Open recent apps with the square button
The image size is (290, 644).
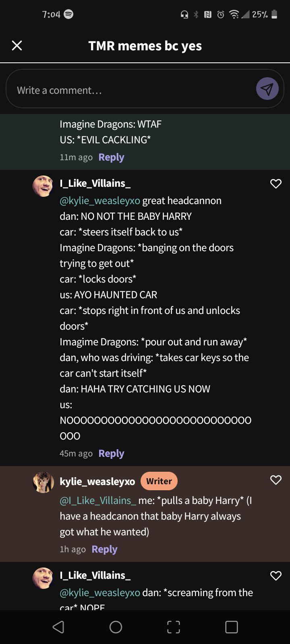(232, 627)
